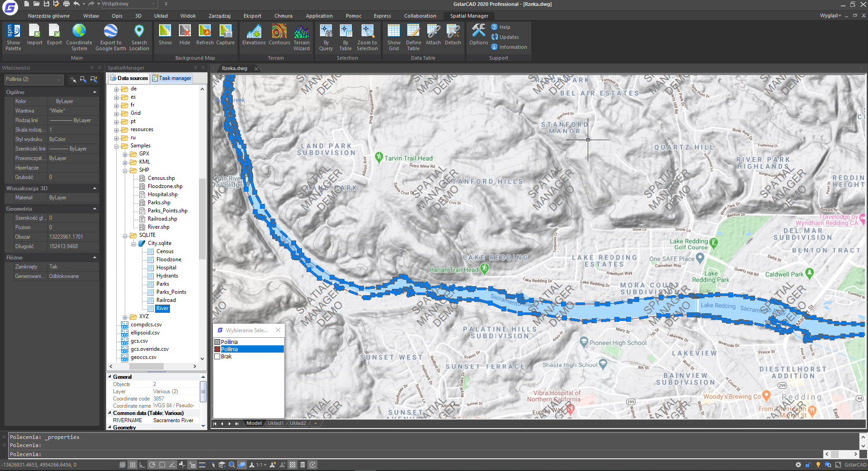Toggle ortho mode in status bar
Screen dimensions: 868x471
142,465
